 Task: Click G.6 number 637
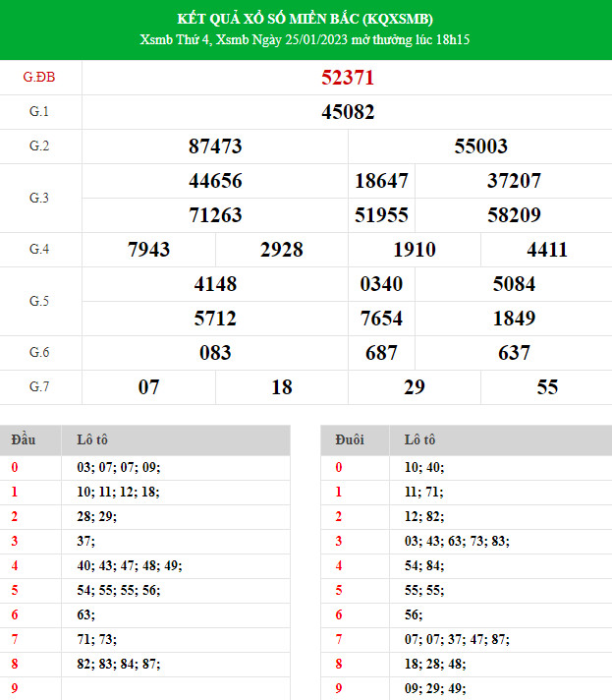pos(514,353)
